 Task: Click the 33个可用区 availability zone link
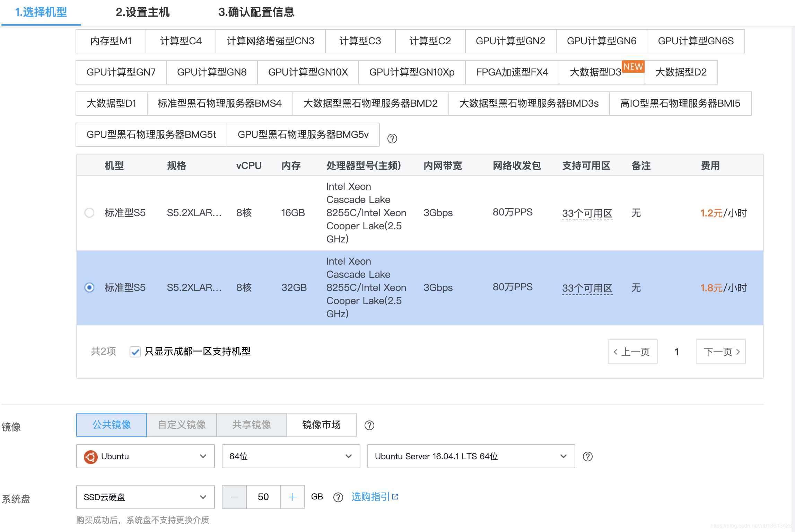pyautogui.click(x=587, y=213)
